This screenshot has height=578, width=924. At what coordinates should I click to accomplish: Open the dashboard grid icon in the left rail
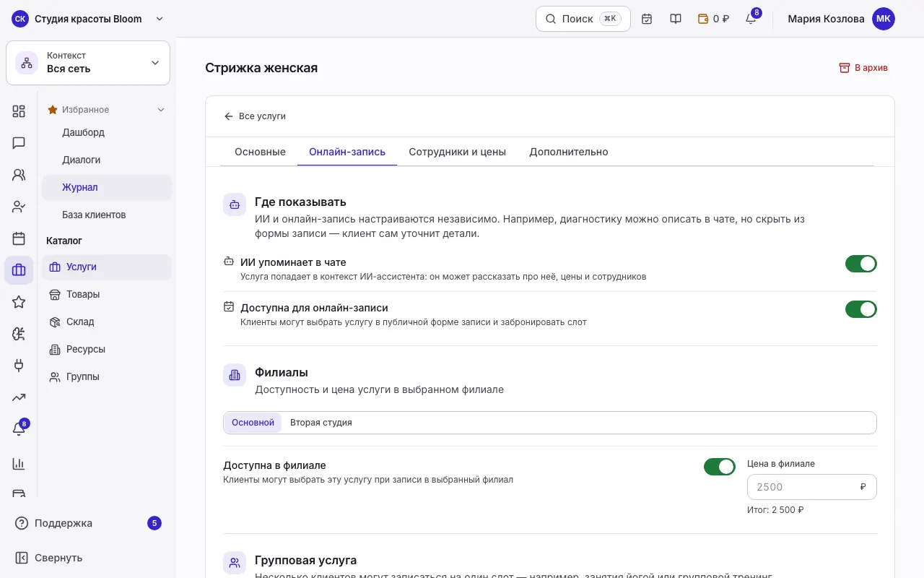click(x=19, y=111)
